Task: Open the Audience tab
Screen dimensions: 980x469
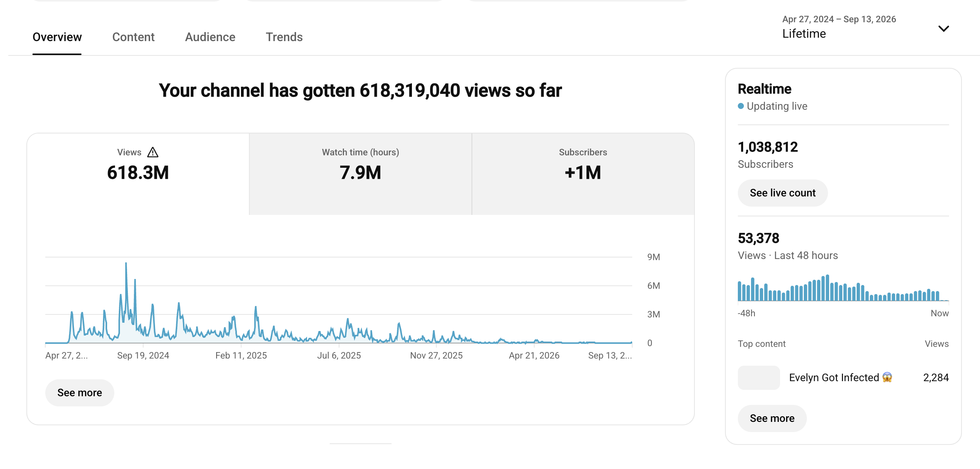Action: point(210,37)
